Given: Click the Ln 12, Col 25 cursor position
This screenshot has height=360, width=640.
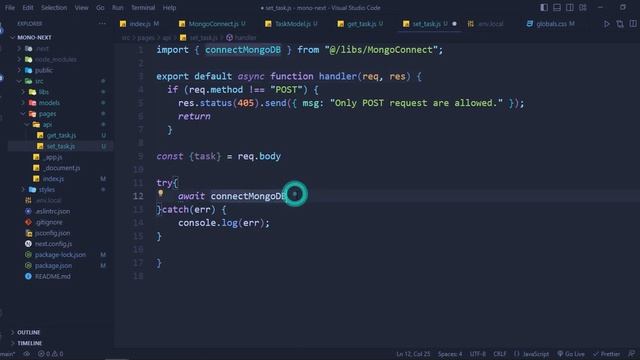Looking at the screenshot, I should (413, 354).
